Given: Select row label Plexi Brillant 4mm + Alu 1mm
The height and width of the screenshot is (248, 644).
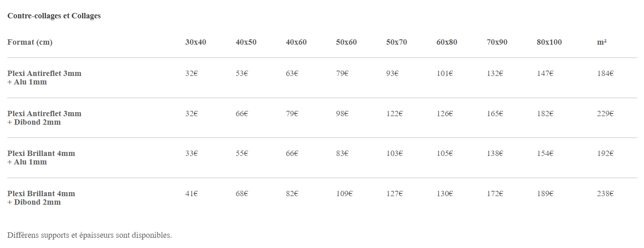Looking at the screenshot, I should (x=41, y=158).
